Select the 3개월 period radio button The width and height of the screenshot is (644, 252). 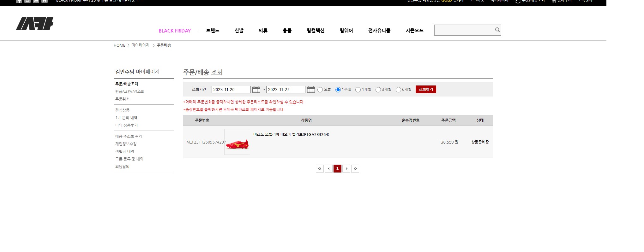click(x=378, y=90)
